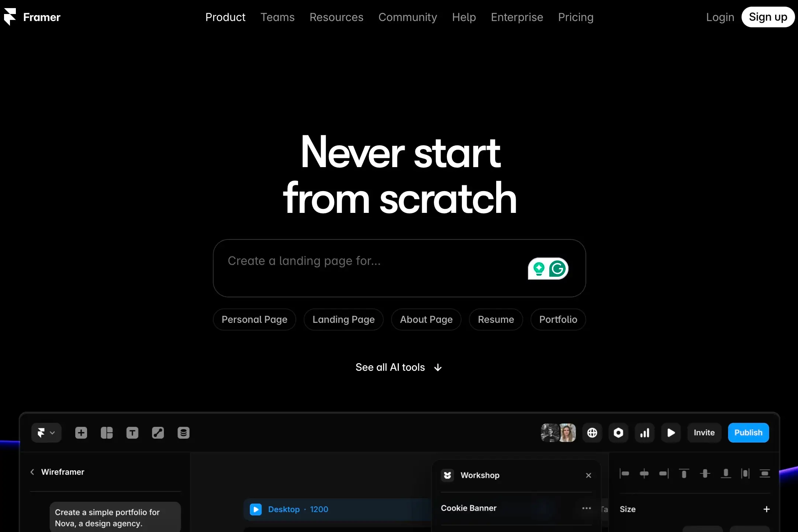Click the down arrow beside See all AI tools
Viewport: 798px width, 532px height.
(438, 368)
